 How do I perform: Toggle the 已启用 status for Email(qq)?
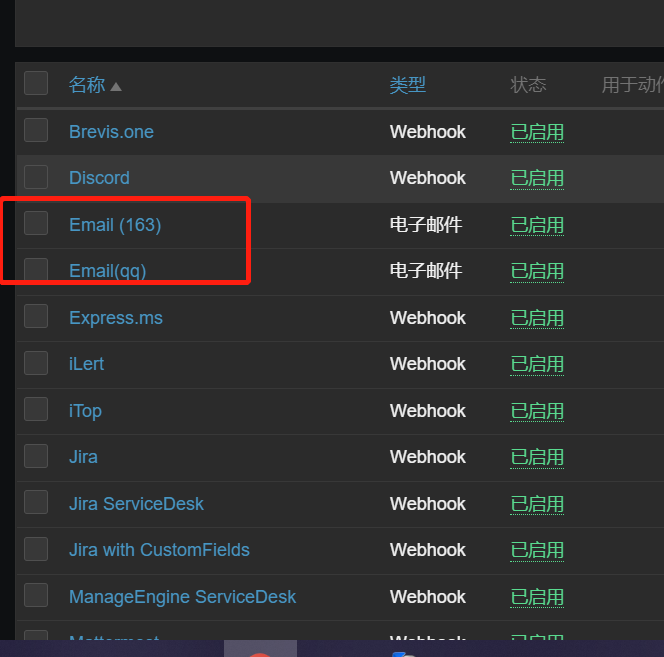pyautogui.click(x=537, y=272)
